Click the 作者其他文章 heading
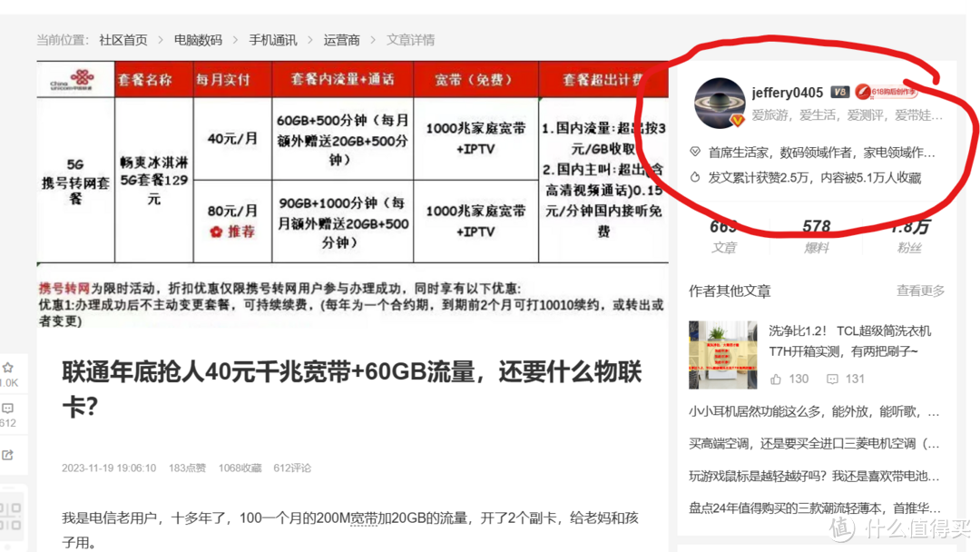The width and height of the screenshot is (980, 552). point(730,291)
